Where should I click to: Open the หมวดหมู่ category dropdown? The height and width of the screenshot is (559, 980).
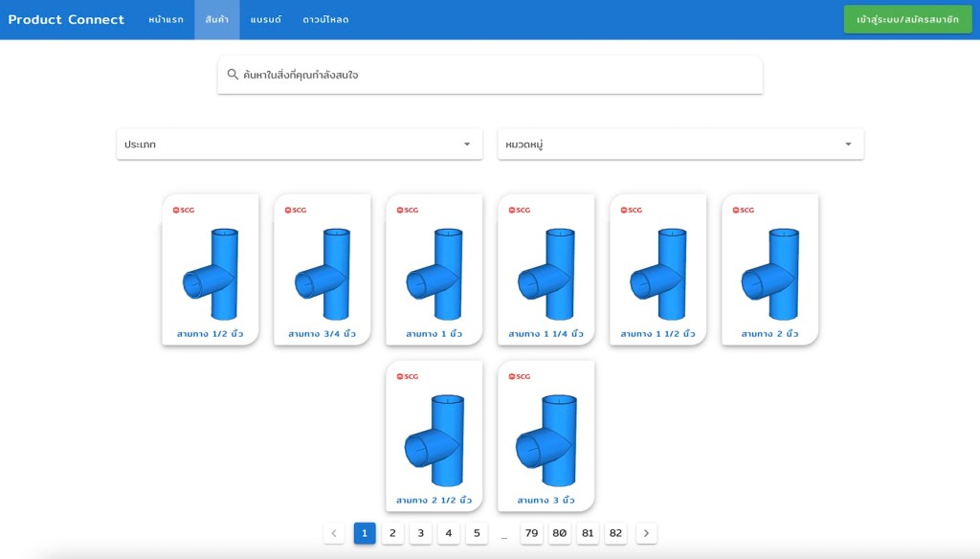[x=679, y=145]
